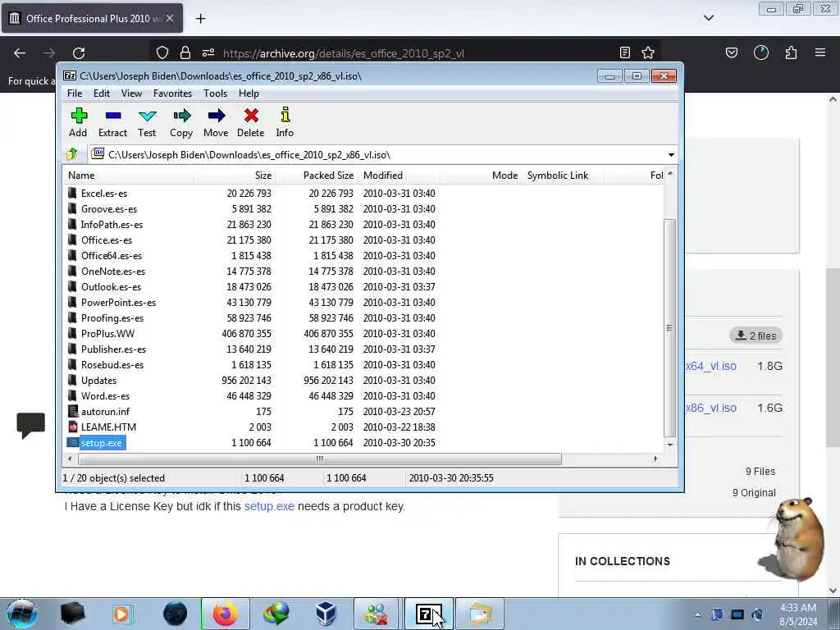Click the Delete toolbar icon
Viewport: 840px width, 630px height.
coord(251,122)
